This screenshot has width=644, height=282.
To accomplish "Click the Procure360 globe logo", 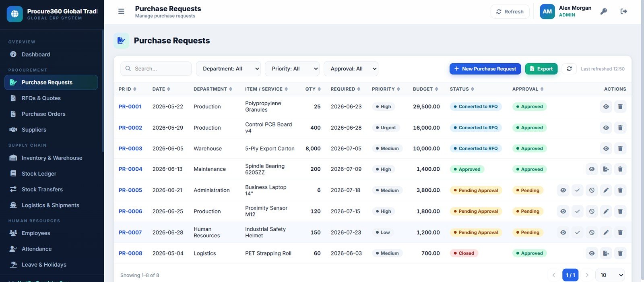I will [x=15, y=14].
